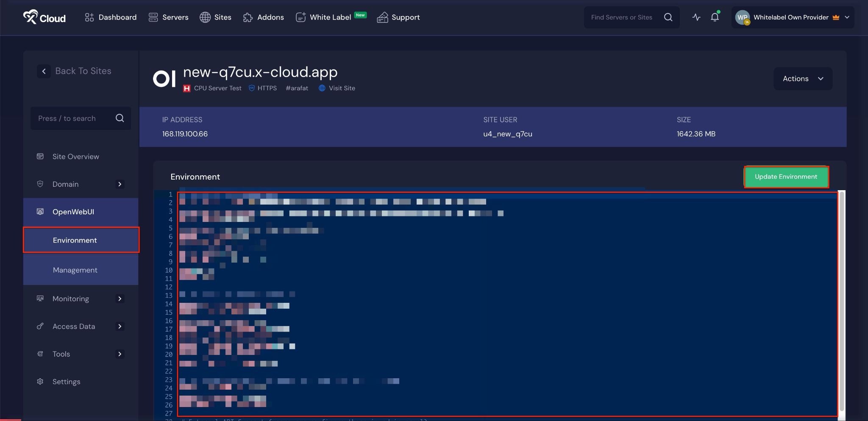
Task: Expand the Tools submenu chevron
Action: (x=120, y=354)
